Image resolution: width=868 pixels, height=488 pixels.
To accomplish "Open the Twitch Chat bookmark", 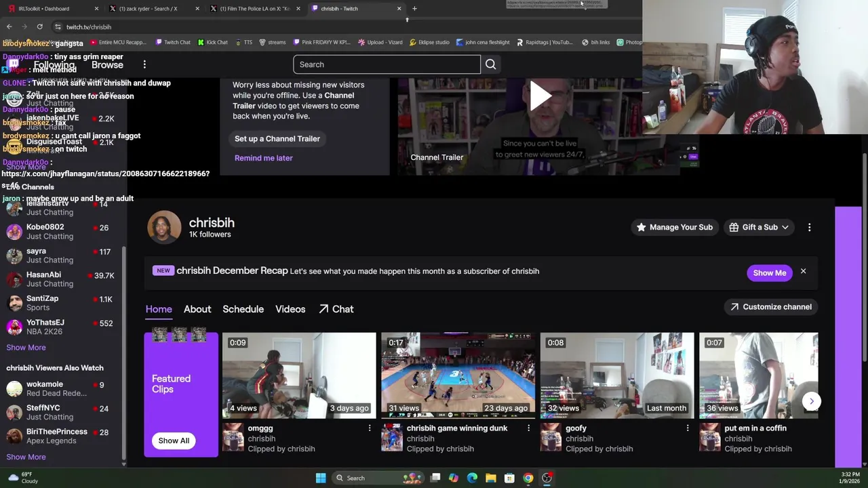I will click(x=173, y=42).
